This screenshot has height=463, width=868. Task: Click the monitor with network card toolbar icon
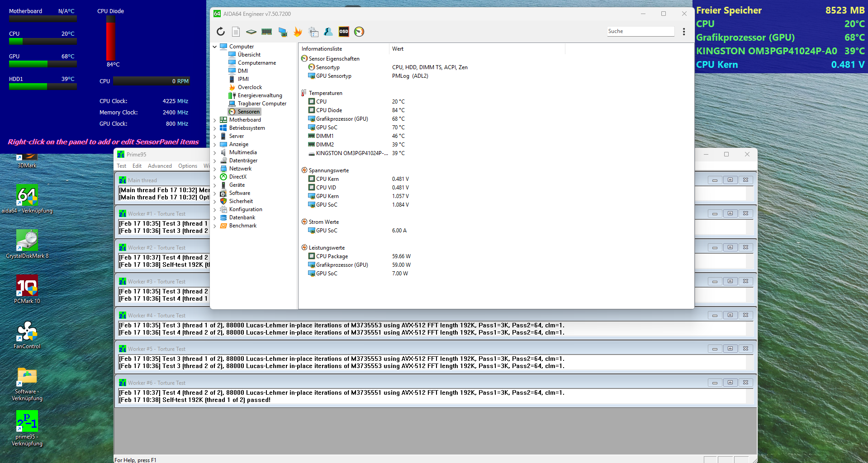pyautogui.click(x=283, y=32)
